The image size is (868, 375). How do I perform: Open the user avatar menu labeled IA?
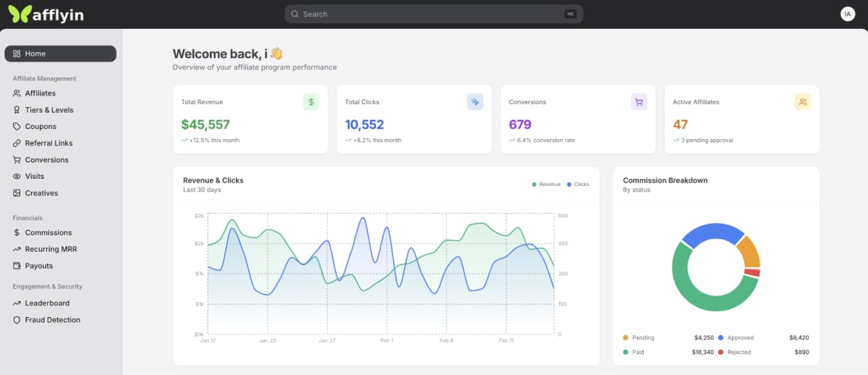click(848, 14)
